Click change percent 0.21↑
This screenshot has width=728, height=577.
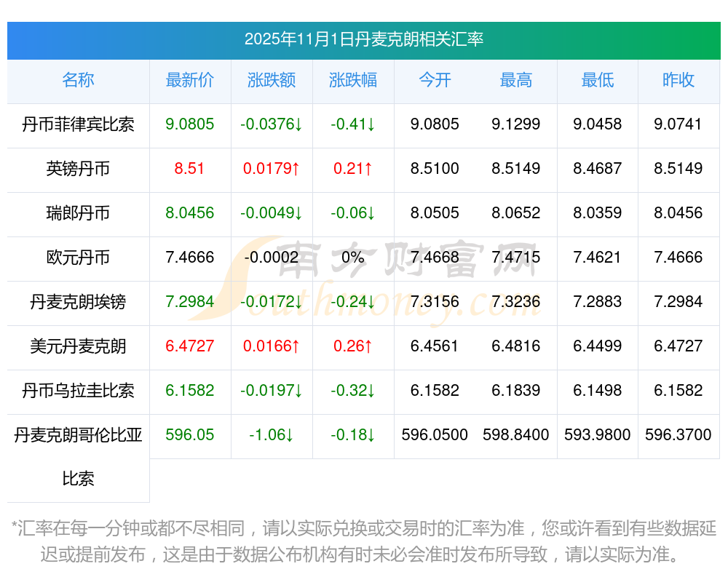point(353,168)
